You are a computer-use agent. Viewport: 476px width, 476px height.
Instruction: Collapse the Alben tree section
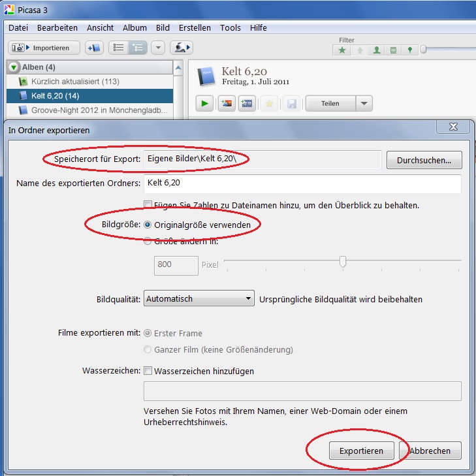click(x=14, y=67)
